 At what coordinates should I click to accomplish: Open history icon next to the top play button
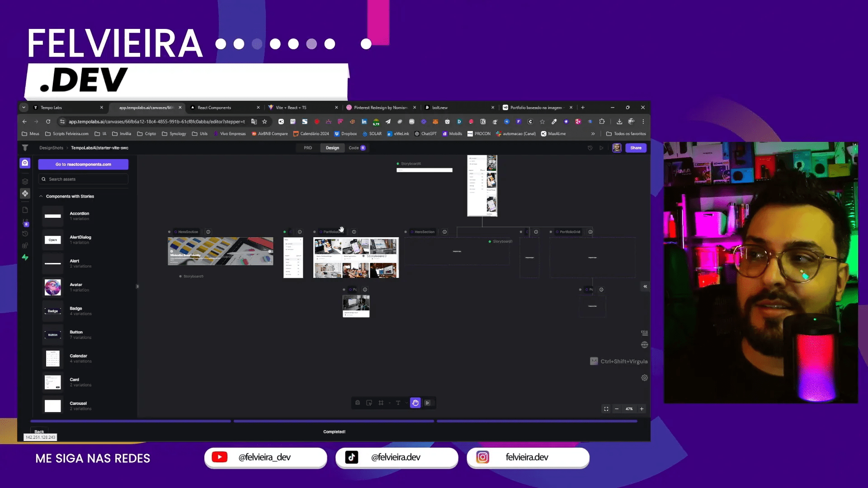coord(590,148)
